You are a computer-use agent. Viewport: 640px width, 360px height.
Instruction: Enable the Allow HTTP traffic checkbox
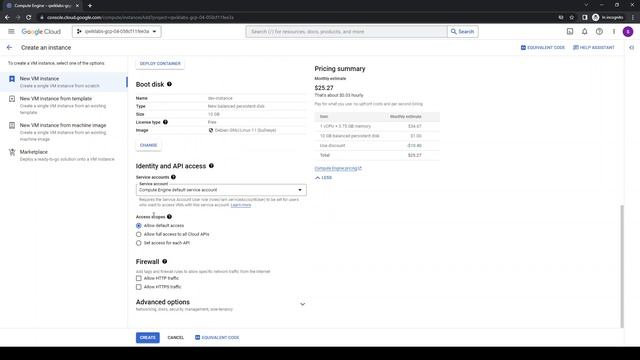coord(139,278)
